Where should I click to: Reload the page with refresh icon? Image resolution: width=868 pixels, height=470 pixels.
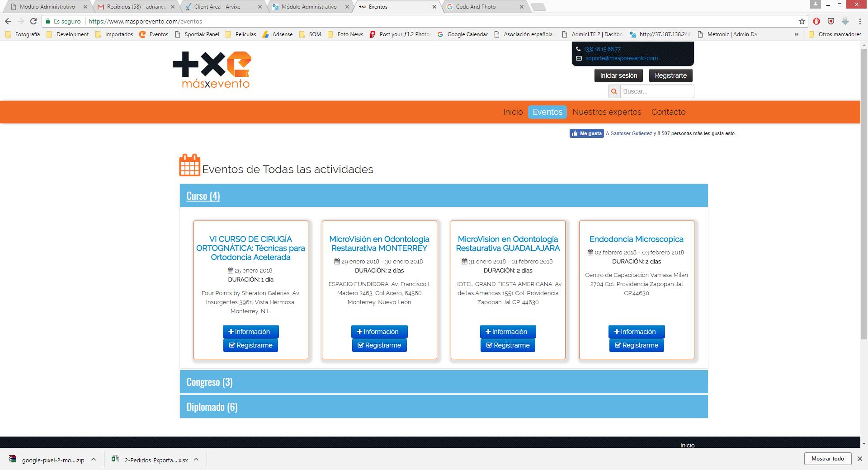pos(33,21)
